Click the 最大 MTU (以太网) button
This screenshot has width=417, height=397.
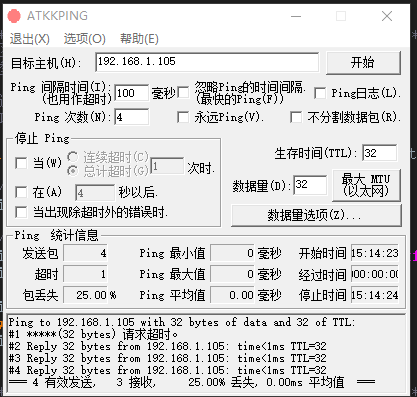pyautogui.click(x=366, y=185)
